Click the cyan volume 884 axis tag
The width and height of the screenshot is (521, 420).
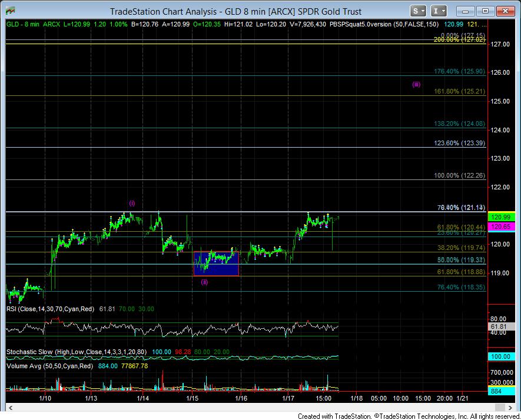click(501, 391)
